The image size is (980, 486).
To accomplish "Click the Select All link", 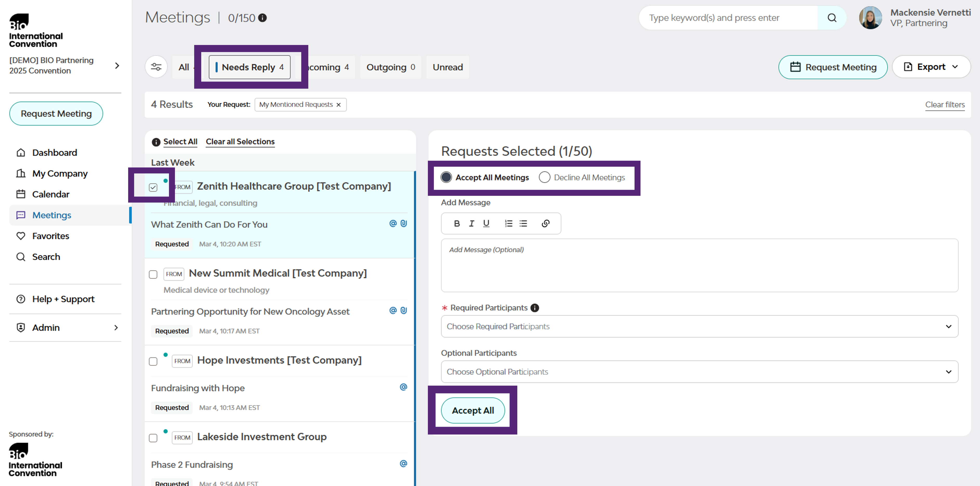I will [180, 141].
